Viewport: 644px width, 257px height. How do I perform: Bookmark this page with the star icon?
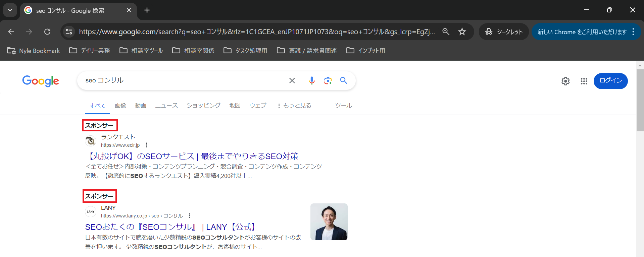click(x=462, y=31)
